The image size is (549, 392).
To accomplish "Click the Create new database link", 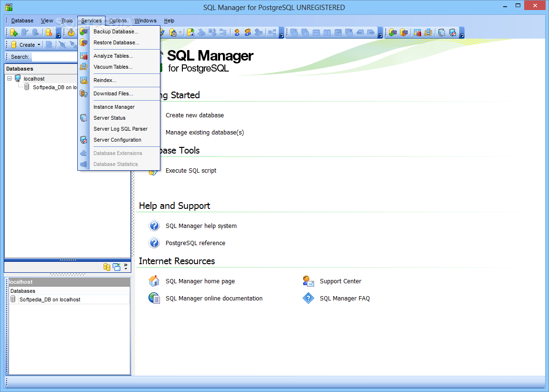I will coord(195,115).
